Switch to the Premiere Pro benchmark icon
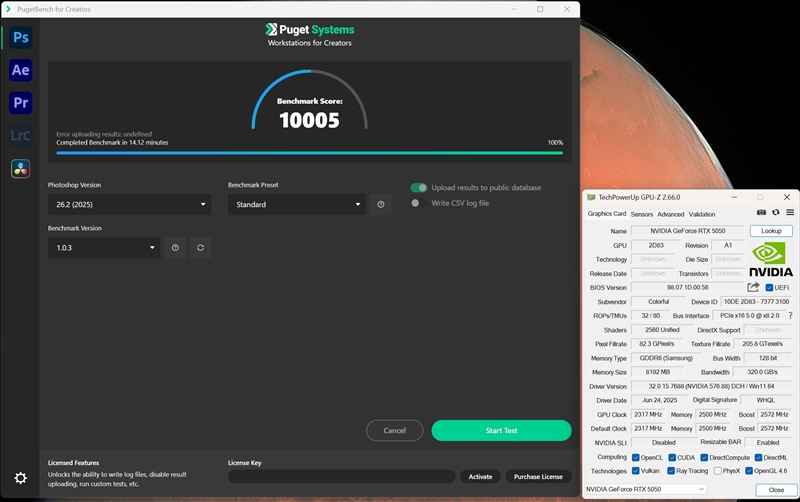 20,103
